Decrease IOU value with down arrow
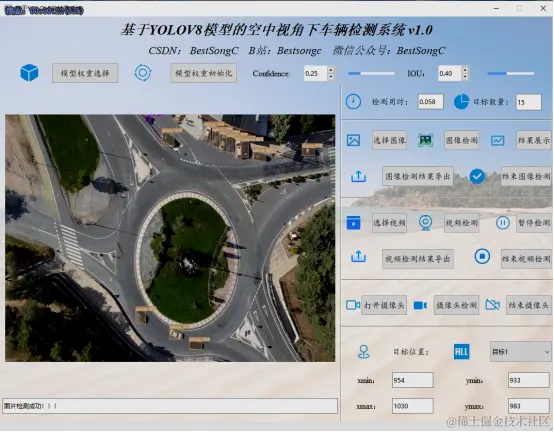 pos(465,77)
